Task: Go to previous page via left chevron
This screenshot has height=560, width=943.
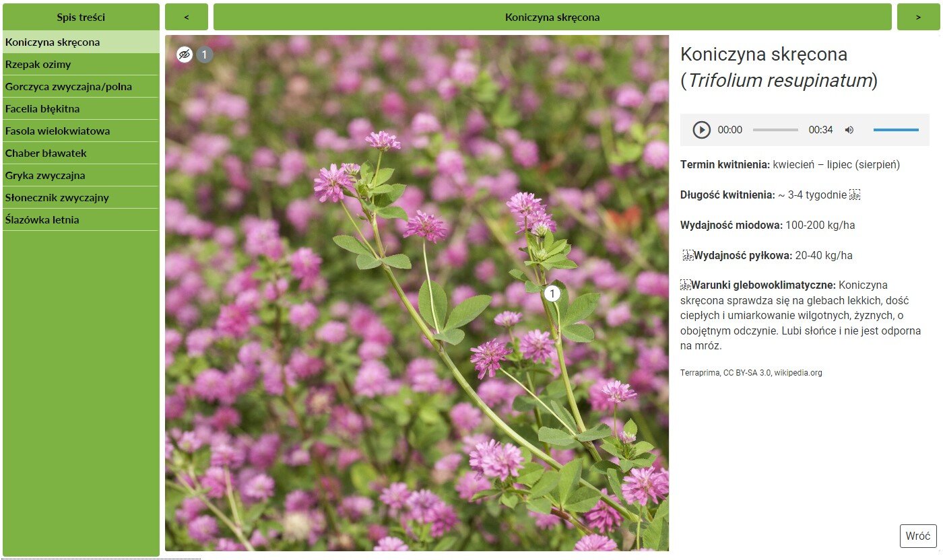Action: (187, 17)
